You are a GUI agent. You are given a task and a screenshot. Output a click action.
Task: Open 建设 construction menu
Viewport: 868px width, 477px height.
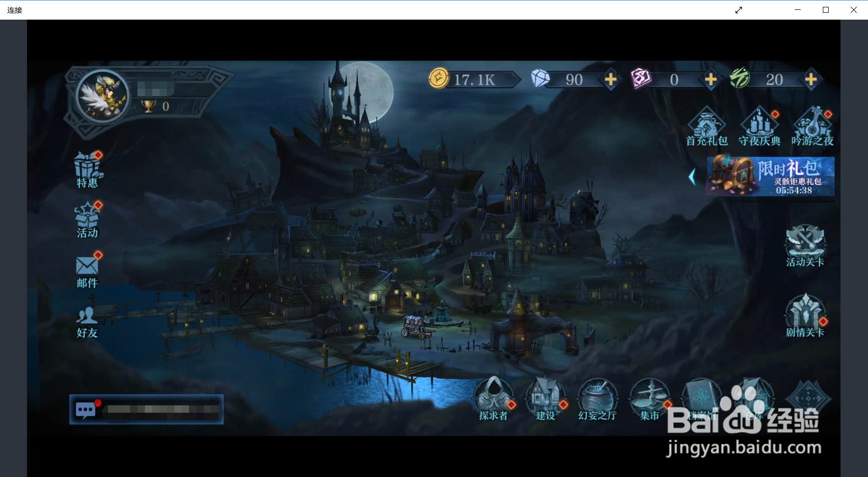(x=545, y=399)
